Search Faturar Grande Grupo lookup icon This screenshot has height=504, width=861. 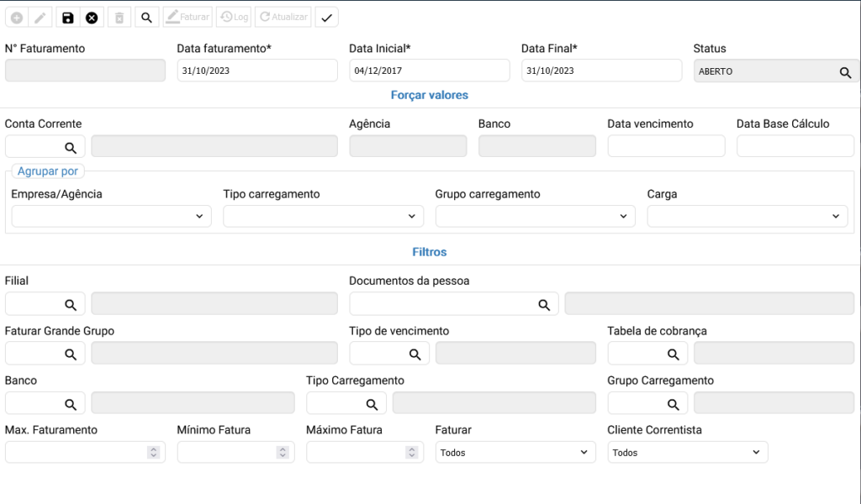point(71,354)
